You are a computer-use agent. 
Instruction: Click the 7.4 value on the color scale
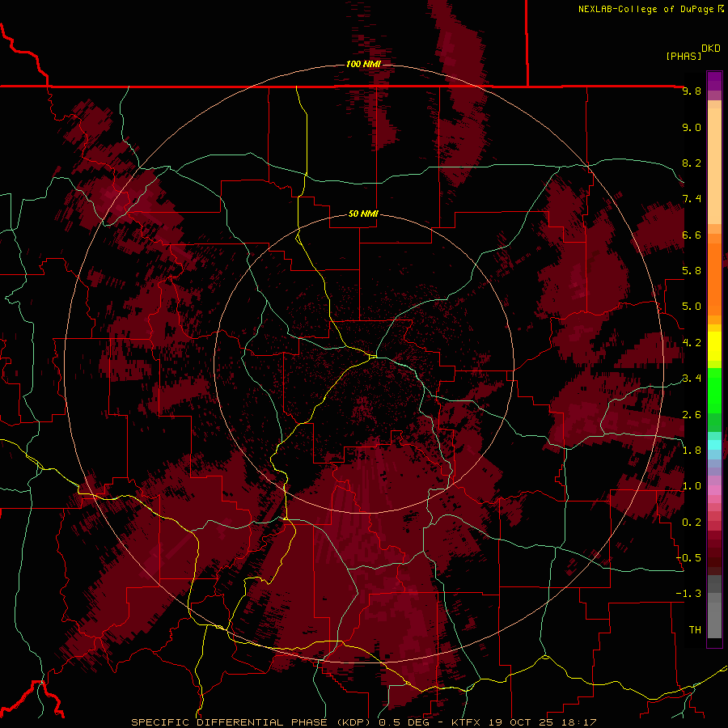[x=692, y=199]
